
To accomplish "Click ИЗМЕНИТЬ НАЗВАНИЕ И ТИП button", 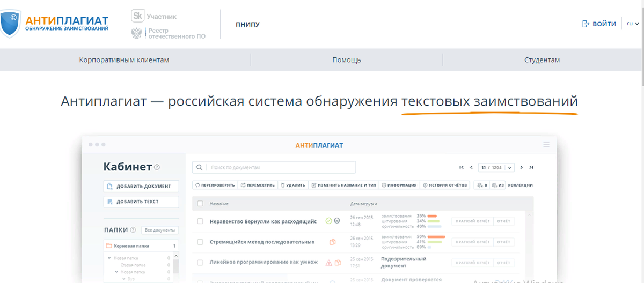I will pyautogui.click(x=343, y=185).
